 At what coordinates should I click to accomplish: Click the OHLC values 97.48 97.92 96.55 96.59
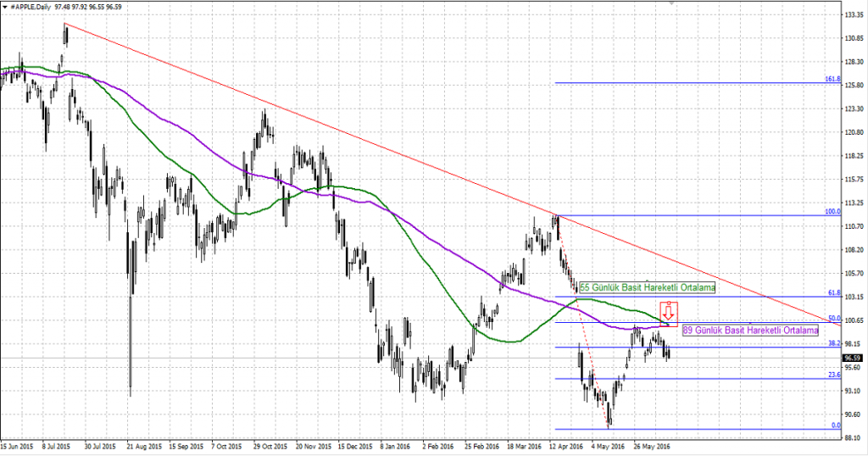click(88, 7)
